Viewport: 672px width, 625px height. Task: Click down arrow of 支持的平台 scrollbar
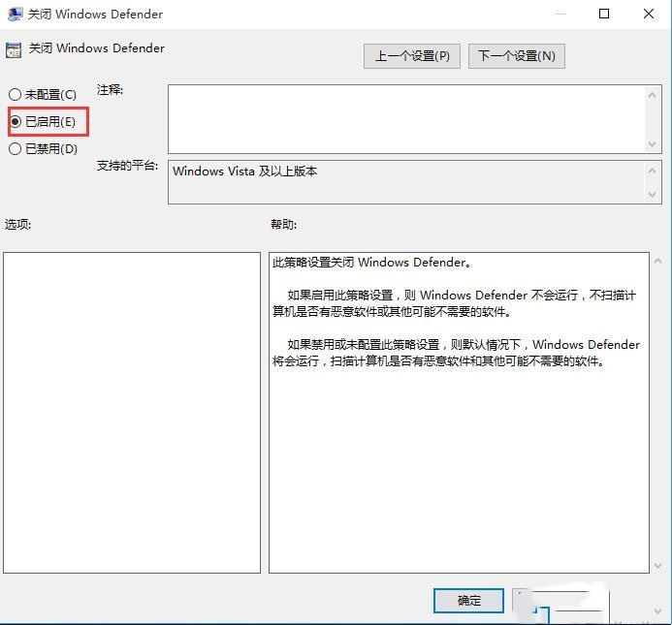coord(652,195)
